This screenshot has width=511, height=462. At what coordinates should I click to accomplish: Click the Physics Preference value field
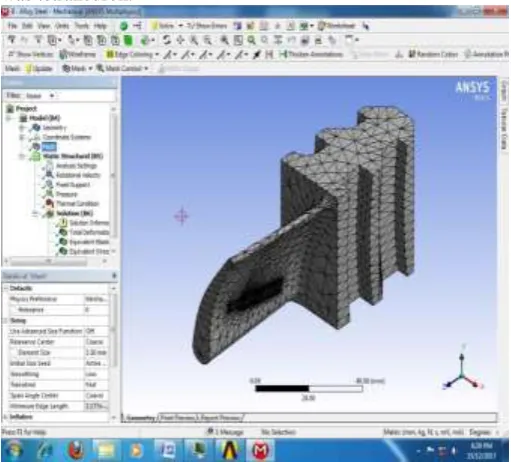pos(96,299)
